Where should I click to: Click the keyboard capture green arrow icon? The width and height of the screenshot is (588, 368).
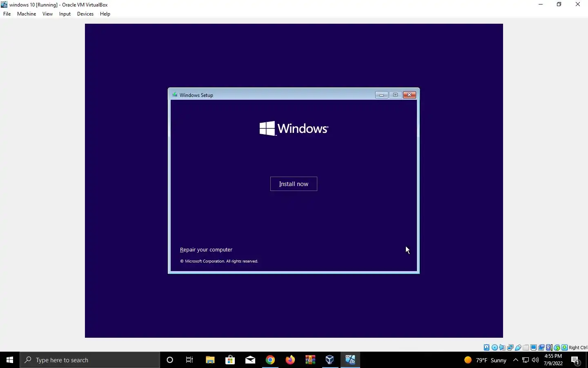click(564, 348)
